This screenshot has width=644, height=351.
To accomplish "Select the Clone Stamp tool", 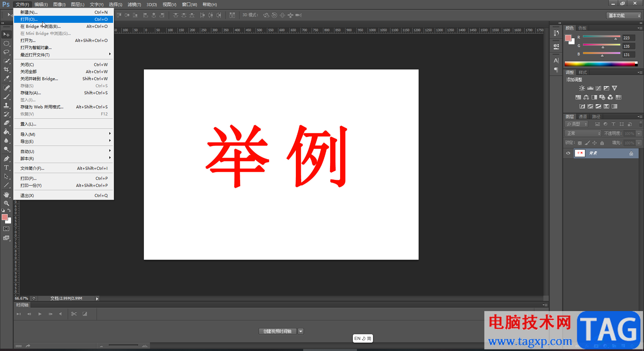I will pos(6,105).
